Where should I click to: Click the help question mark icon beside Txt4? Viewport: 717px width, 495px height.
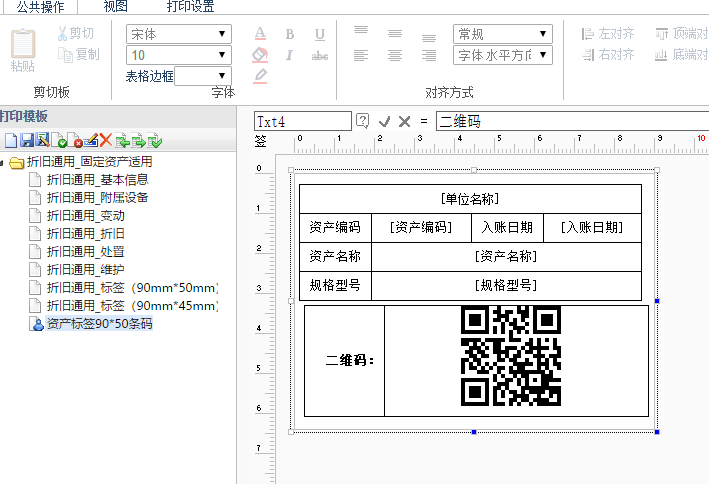point(362,121)
